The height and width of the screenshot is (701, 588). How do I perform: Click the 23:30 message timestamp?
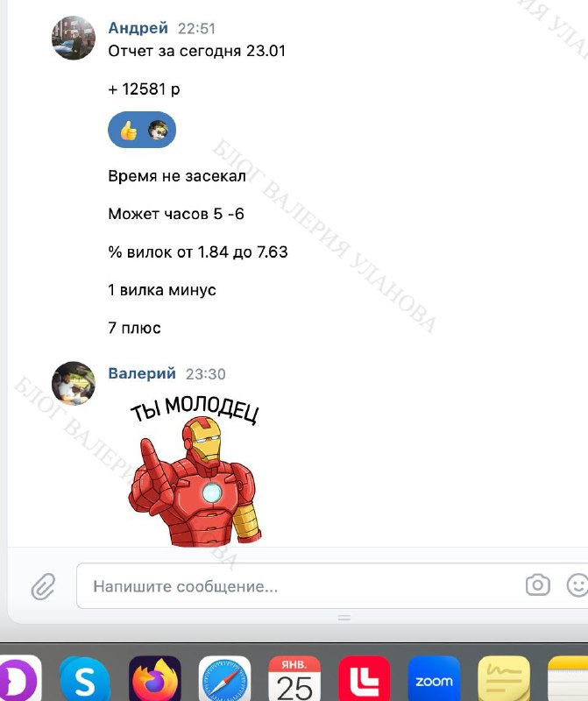(205, 374)
